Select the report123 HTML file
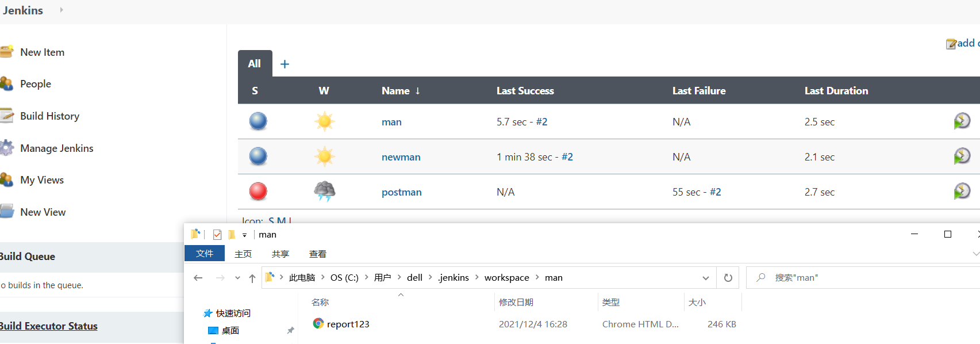Image resolution: width=980 pixels, height=344 pixels. point(348,324)
